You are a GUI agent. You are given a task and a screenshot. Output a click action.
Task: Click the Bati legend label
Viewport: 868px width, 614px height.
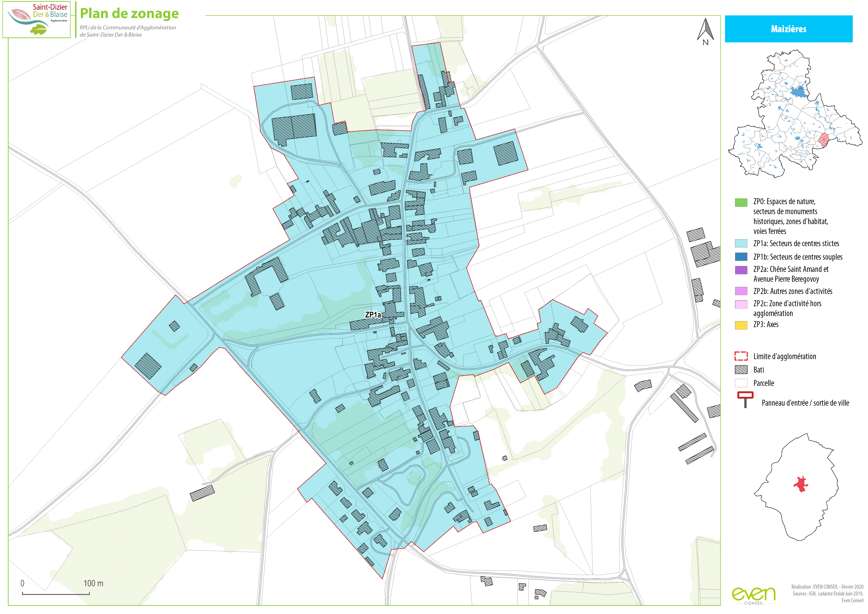[758, 370]
